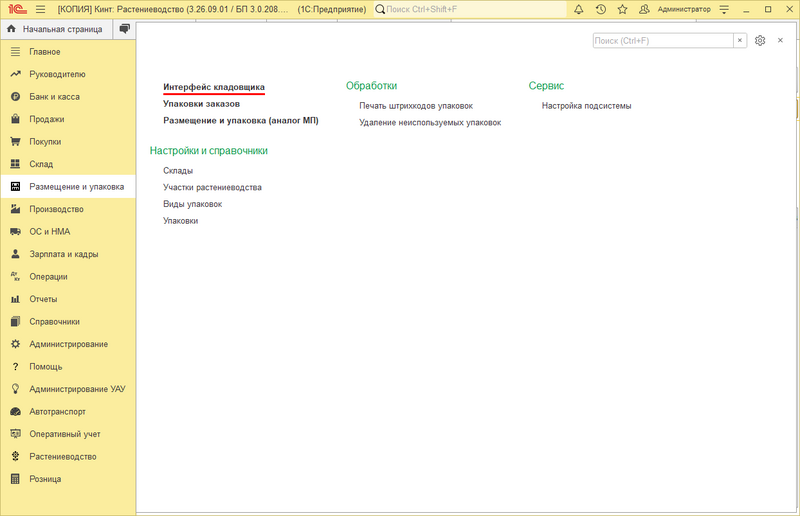Click the Помощь question mark icon
This screenshot has width=800, height=516.
click(15, 366)
